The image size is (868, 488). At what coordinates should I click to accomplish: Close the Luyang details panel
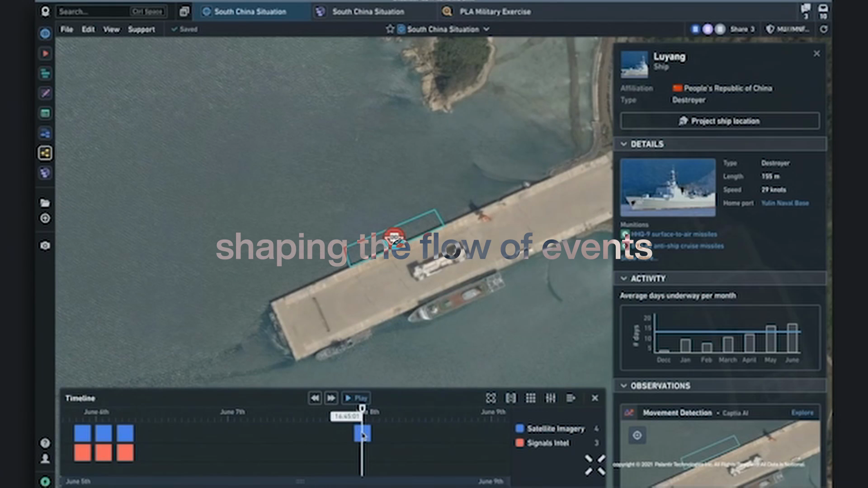[x=816, y=53]
